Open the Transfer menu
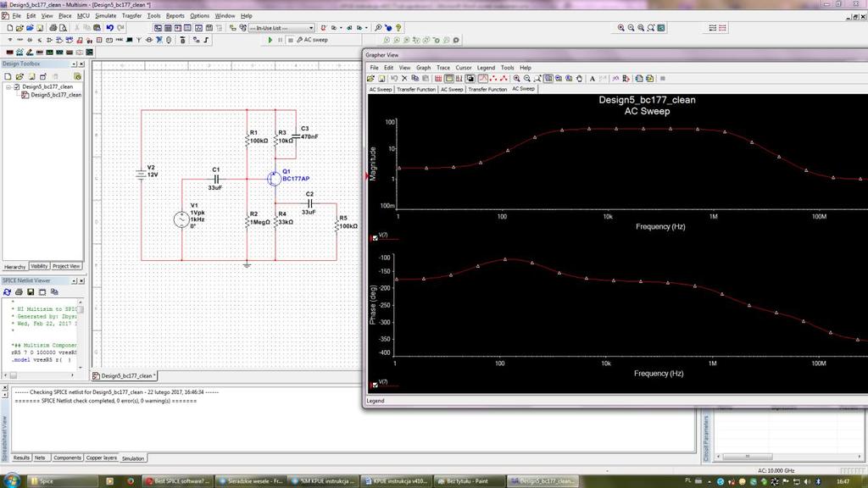The image size is (868, 488). click(131, 15)
